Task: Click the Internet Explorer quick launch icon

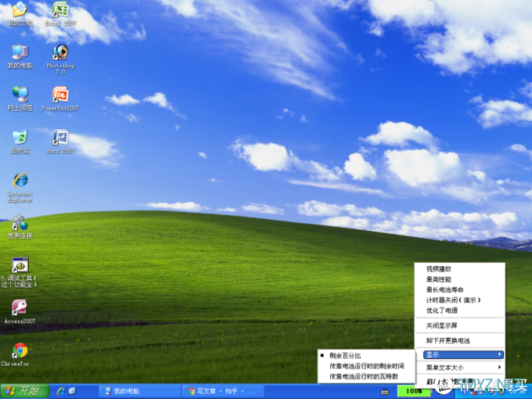Action: point(61,391)
